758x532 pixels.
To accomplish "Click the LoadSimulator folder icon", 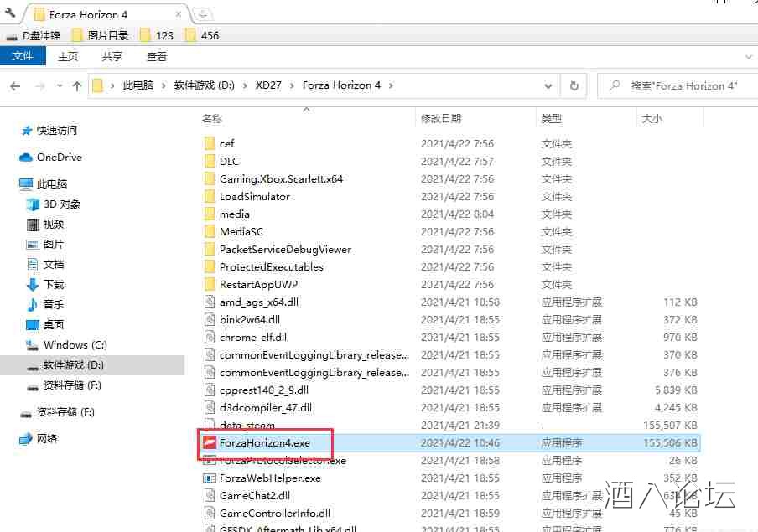I will (x=210, y=196).
